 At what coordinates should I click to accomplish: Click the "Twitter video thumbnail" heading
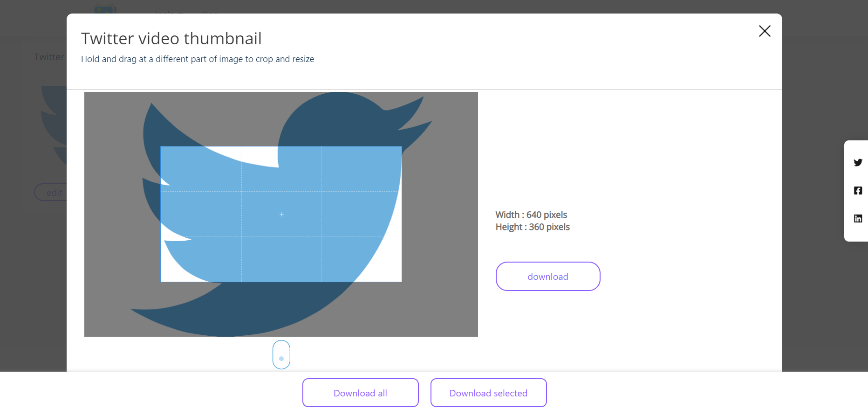point(171,38)
